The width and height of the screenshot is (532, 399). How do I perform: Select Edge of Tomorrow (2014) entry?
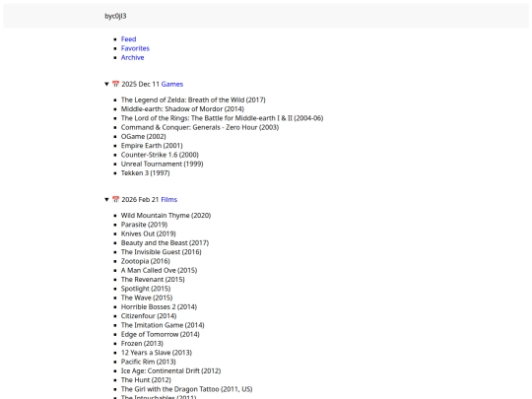161,335
